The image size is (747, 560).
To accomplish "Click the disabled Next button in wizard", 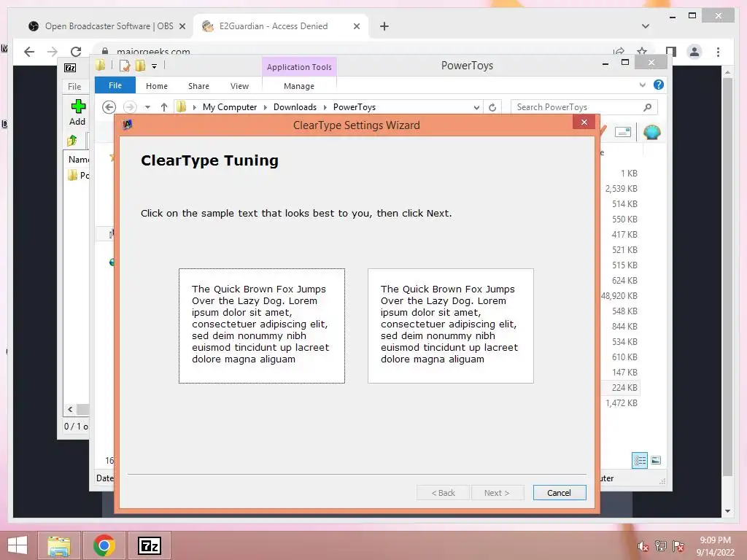I will click(x=498, y=493).
